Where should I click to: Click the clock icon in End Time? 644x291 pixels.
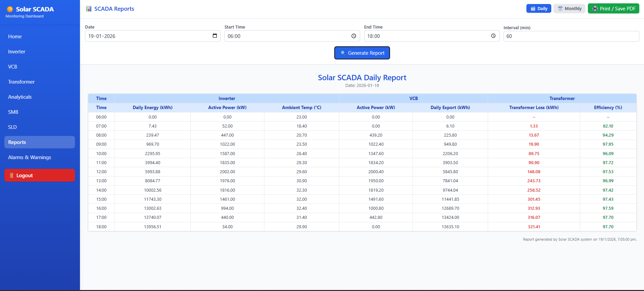[x=493, y=36]
